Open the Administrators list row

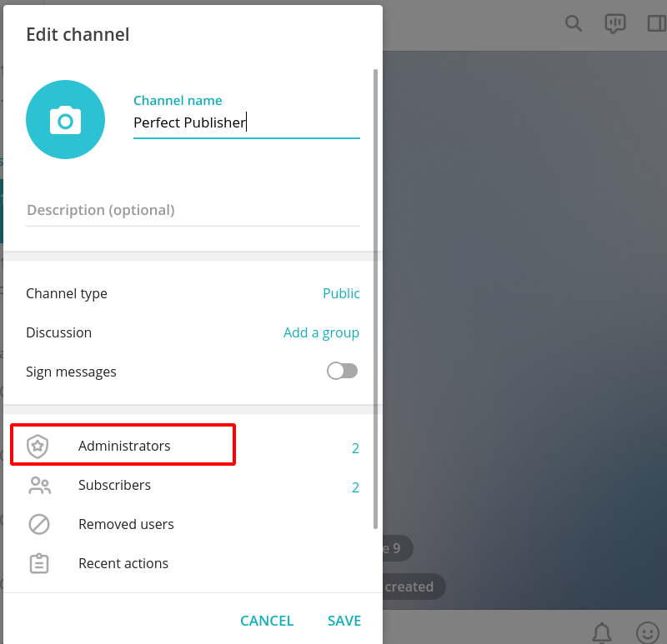(x=193, y=447)
